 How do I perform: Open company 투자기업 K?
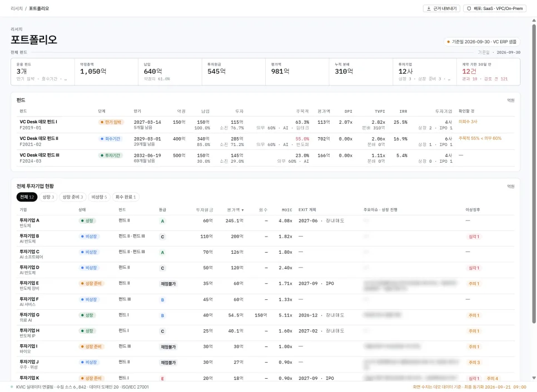point(265,378)
